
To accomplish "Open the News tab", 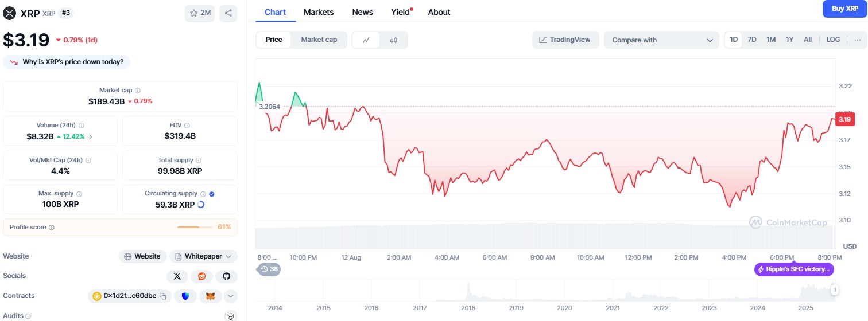I will tap(362, 12).
